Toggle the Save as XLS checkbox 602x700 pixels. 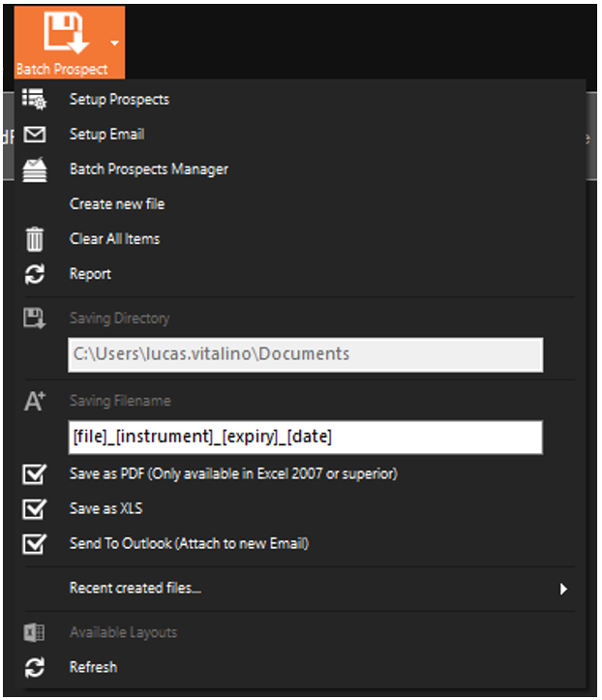tap(34, 509)
